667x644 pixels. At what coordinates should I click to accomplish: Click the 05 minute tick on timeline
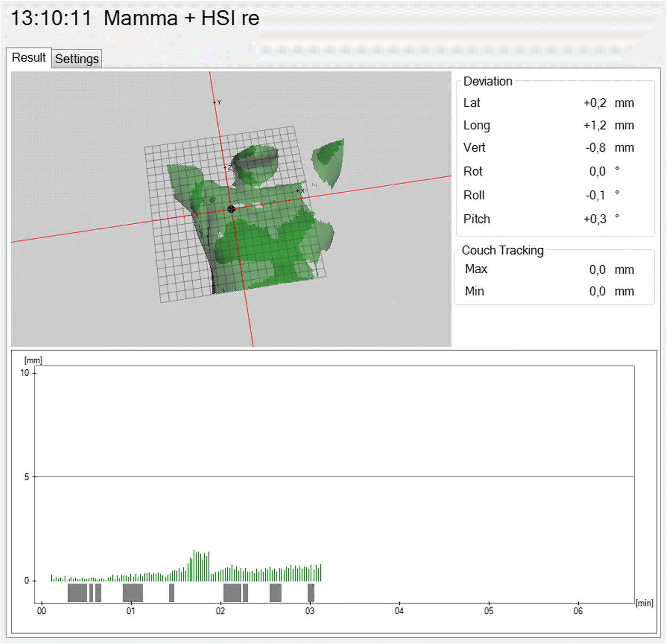[489, 611]
